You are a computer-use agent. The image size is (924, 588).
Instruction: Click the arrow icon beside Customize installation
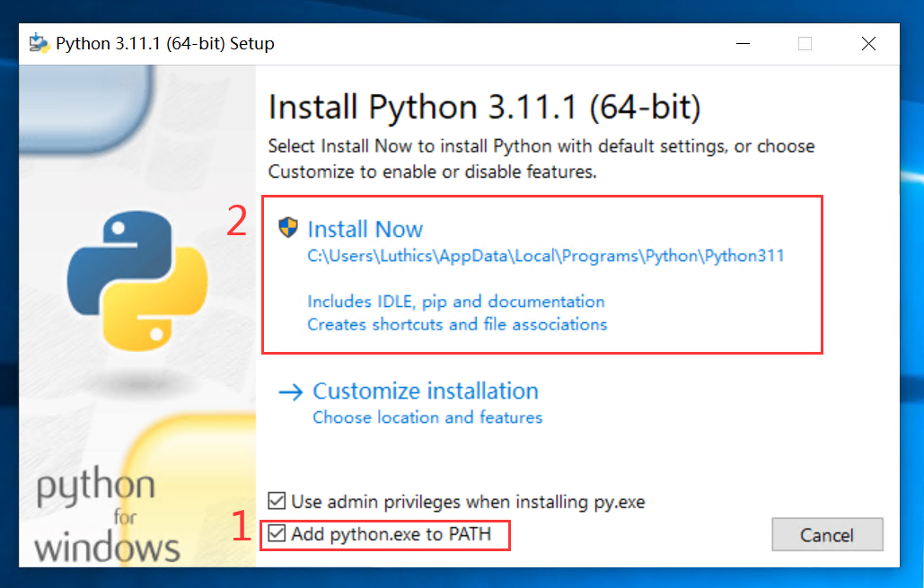291,391
